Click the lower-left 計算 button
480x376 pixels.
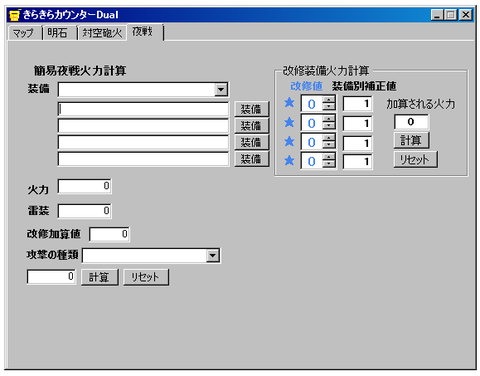click(99, 277)
